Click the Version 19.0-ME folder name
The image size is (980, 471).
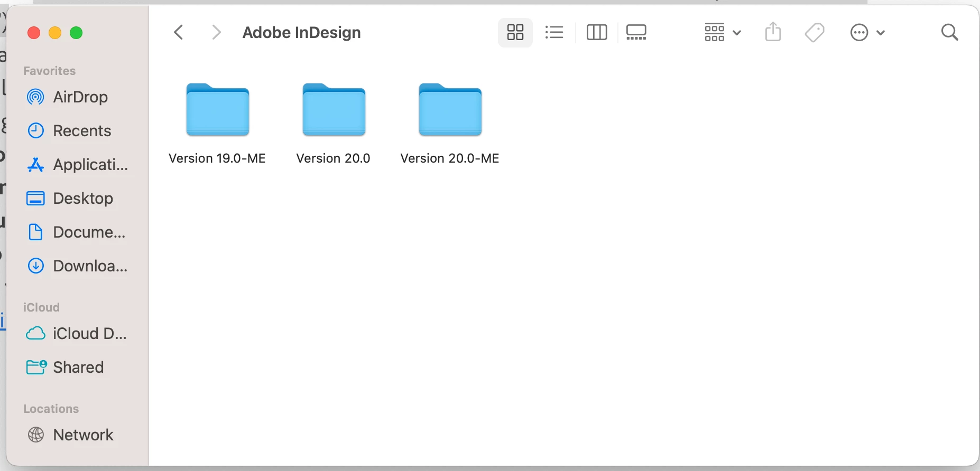[217, 158]
